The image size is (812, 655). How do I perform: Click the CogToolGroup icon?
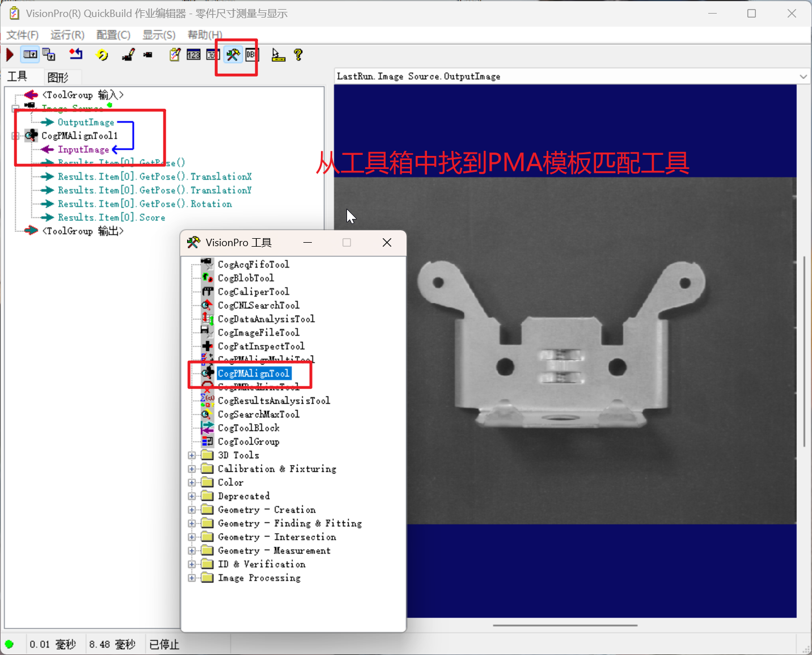tap(208, 441)
